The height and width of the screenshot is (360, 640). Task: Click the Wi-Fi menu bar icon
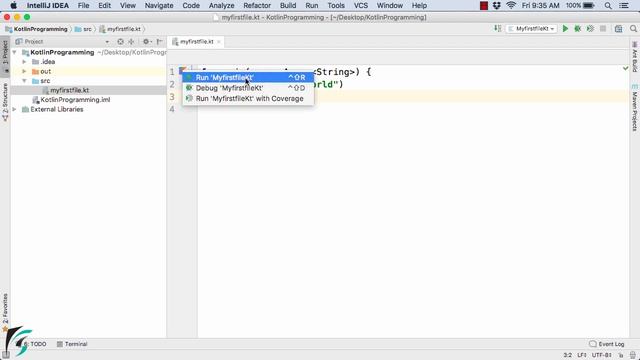click(511, 6)
